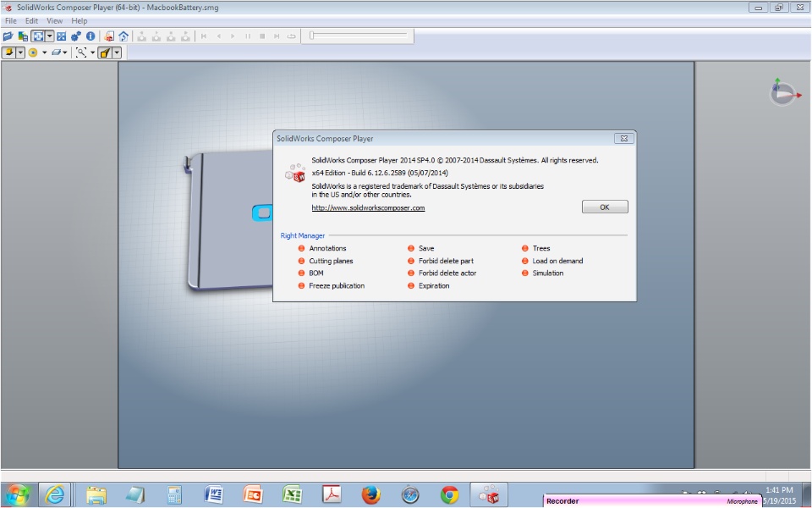The height and width of the screenshot is (508, 812).
Task: Click OK in the About dialog
Action: (605, 207)
